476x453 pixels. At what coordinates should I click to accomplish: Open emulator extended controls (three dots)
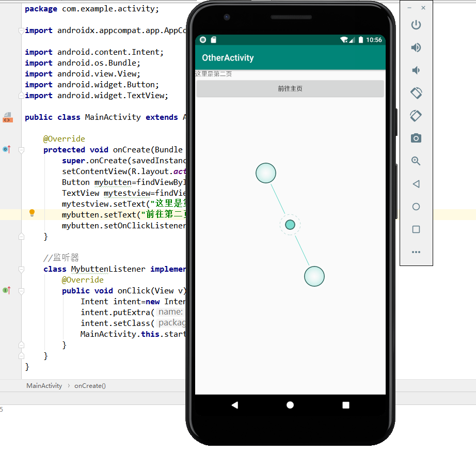[x=416, y=252]
